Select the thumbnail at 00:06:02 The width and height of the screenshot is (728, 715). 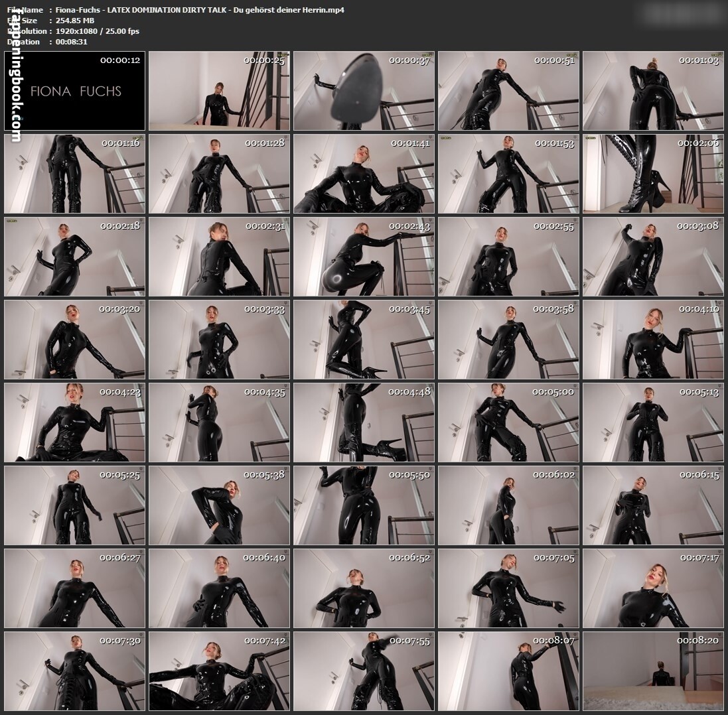(508, 505)
